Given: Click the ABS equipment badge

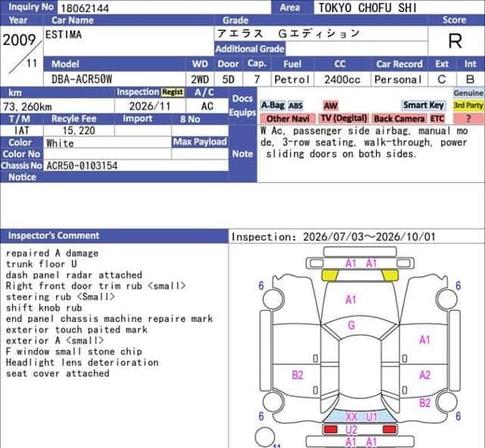Looking at the screenshot, I should pos(296,105).
